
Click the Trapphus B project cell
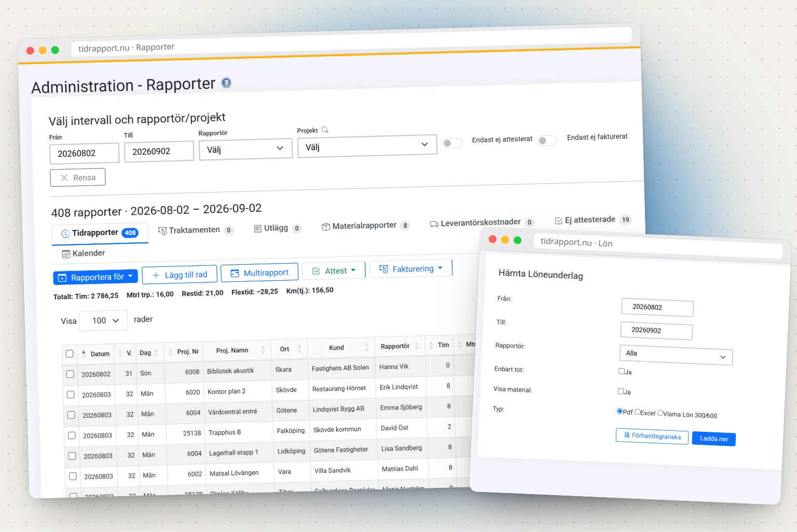(x=239, y=432)
